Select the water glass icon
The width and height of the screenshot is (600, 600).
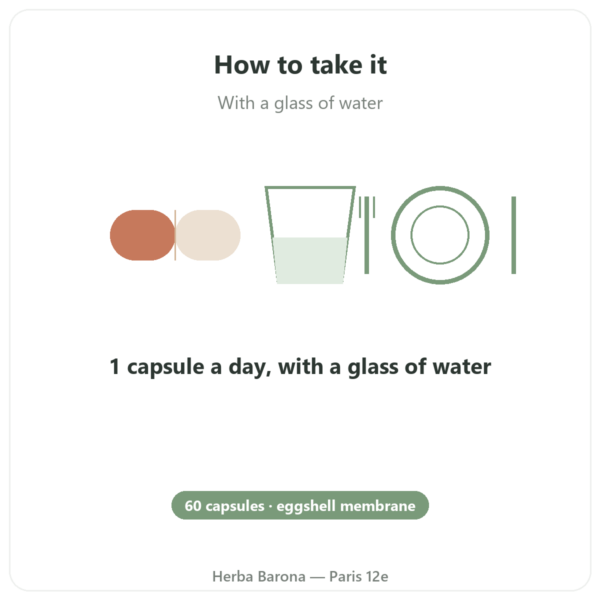[310, 235]
